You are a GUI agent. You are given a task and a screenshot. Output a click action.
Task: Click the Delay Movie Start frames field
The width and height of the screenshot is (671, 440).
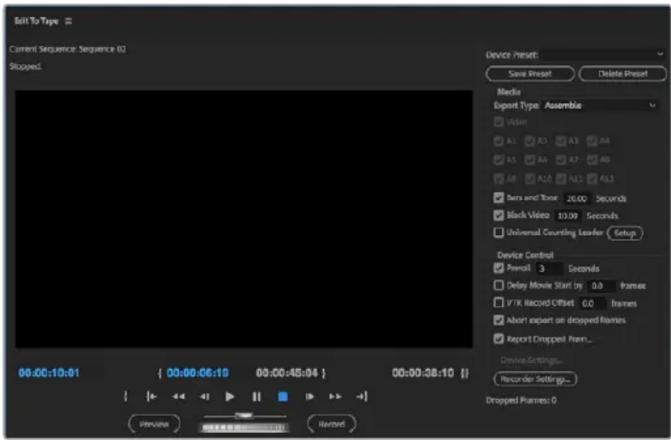click(x=602, y=286)
